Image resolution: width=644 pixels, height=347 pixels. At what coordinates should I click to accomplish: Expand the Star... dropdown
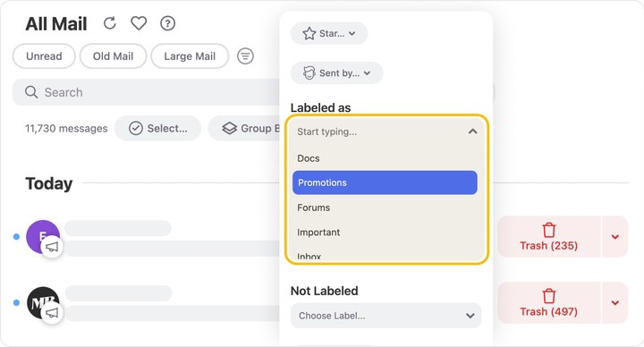tap(329, 33)
